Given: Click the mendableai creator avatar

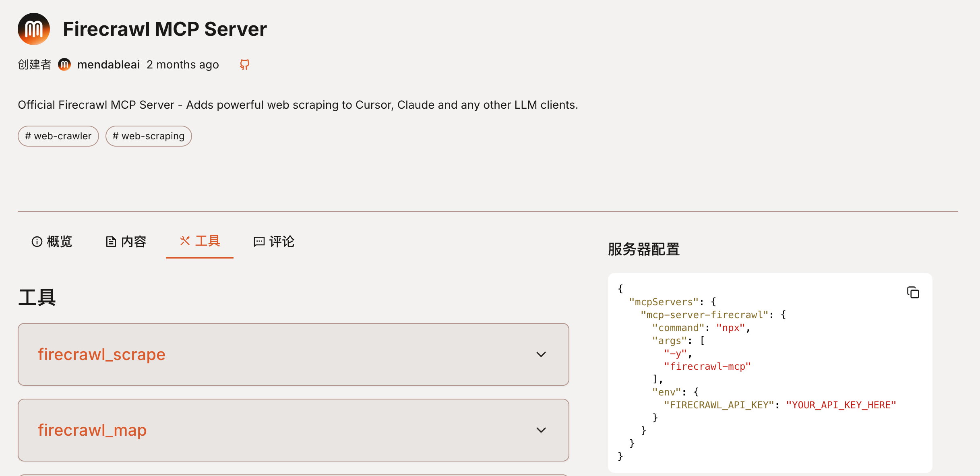Looking at the screenshot, I should point(64,64).
